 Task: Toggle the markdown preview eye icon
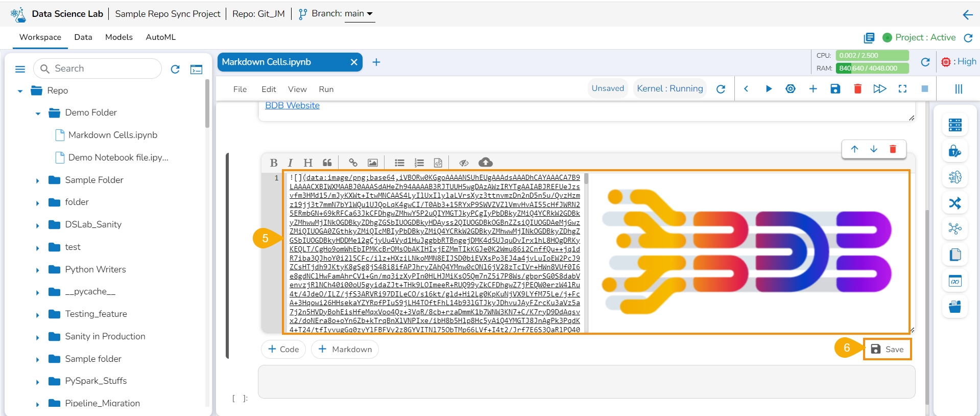click(x=464, y=163)
